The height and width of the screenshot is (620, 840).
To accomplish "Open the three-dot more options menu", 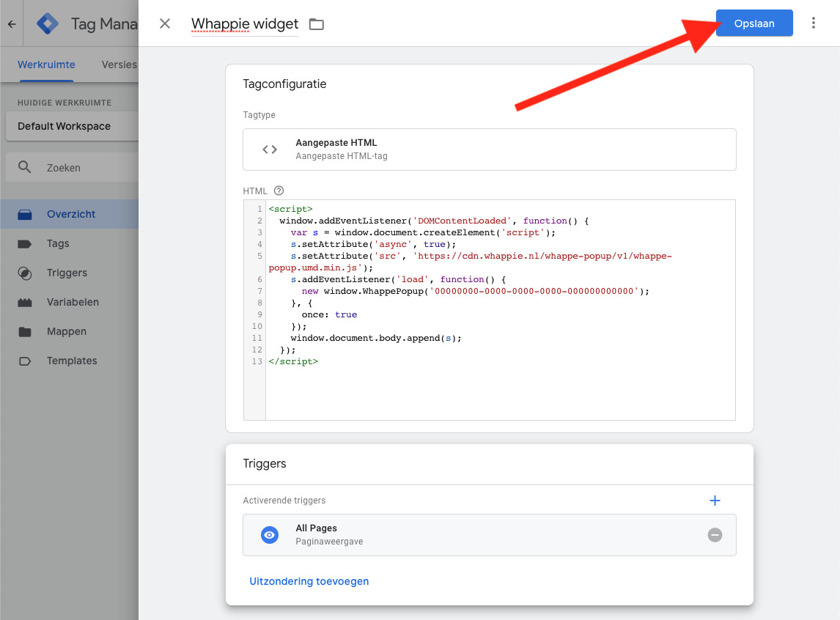I will tap(813, 23).
